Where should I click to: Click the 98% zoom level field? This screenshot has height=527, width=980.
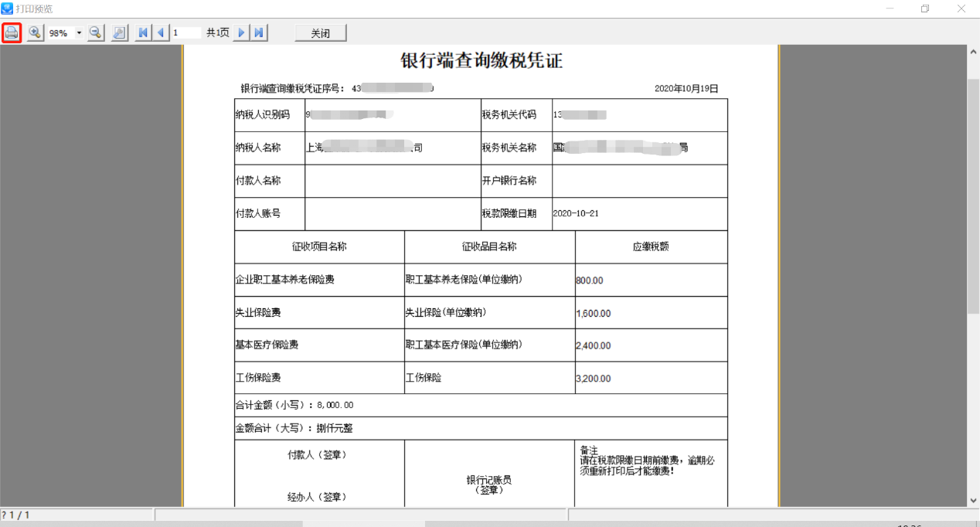[x=60, y=33]
